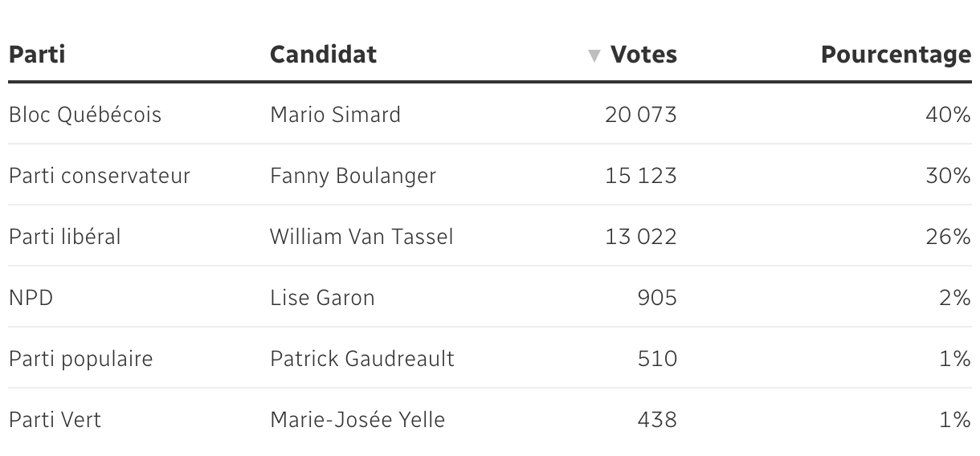980x456 pixels.
Task: Click the sort arrow beside Votes
Action: (594, 56)
